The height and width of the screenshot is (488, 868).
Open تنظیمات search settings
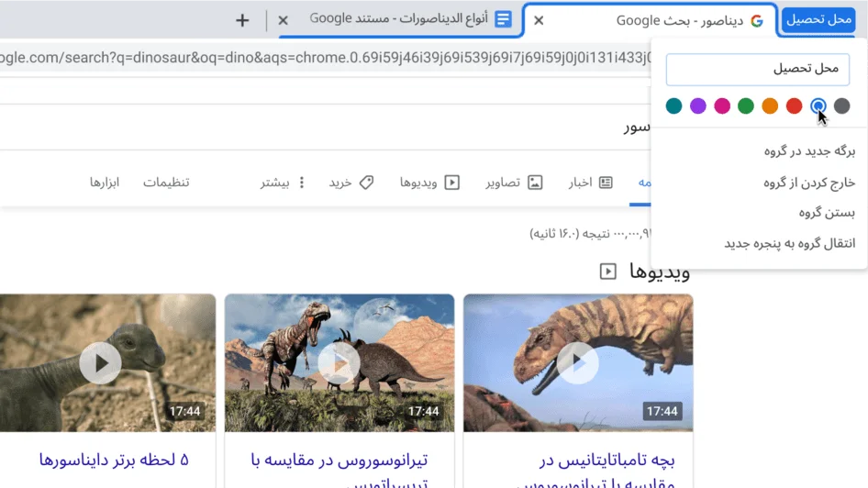coord(166,183)
